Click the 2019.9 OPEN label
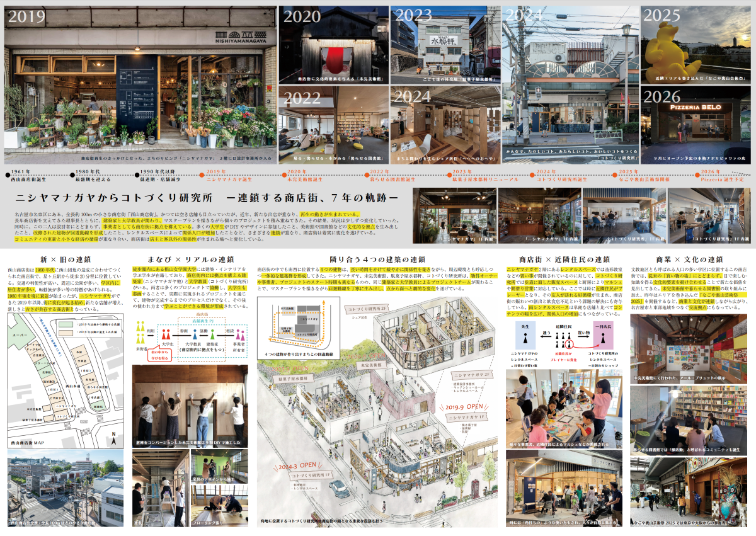This screenshot has height=536, width=756. [464, 407]
